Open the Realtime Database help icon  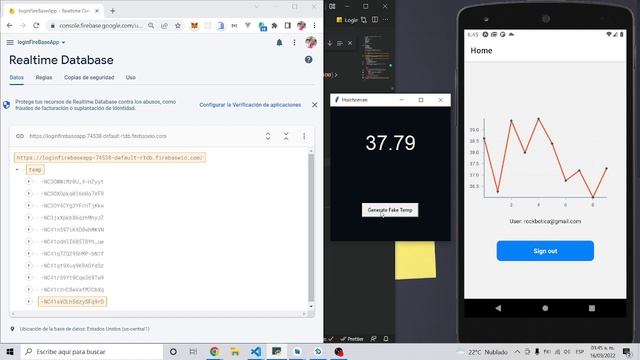pyautogui.click(x=309, y=60)
